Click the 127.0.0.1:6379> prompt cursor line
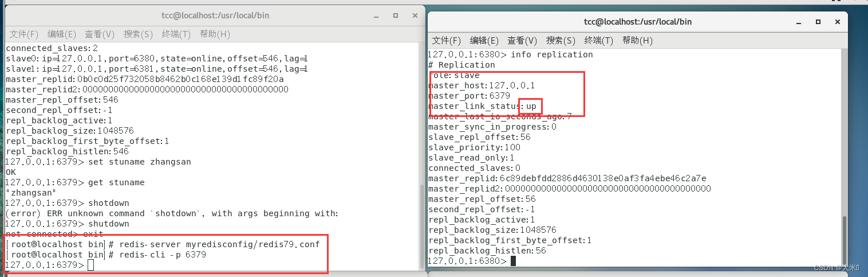 [49, 265]
